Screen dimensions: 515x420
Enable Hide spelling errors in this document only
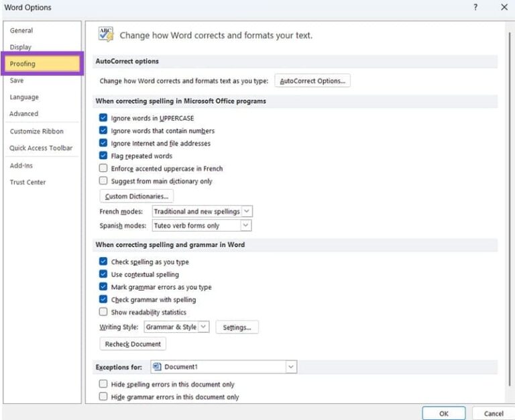point(103,384)
